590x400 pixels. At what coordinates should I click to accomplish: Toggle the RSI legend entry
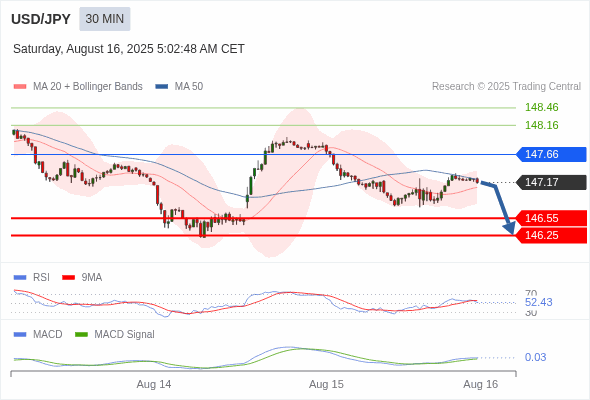point(32,277)
